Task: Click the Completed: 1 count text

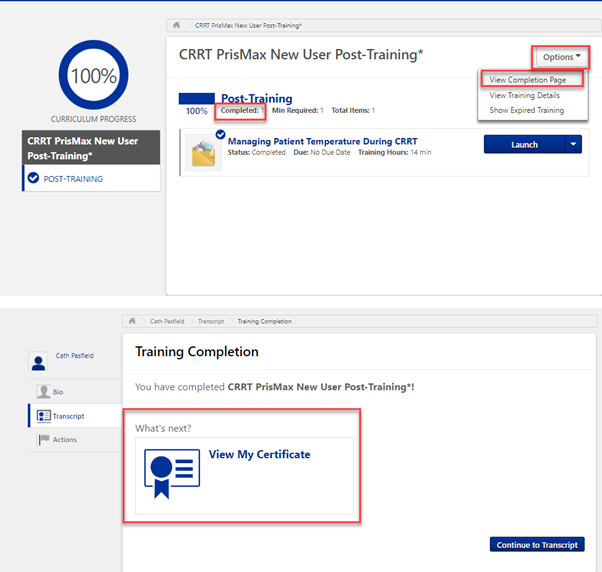Action: [x=242, y=111]
